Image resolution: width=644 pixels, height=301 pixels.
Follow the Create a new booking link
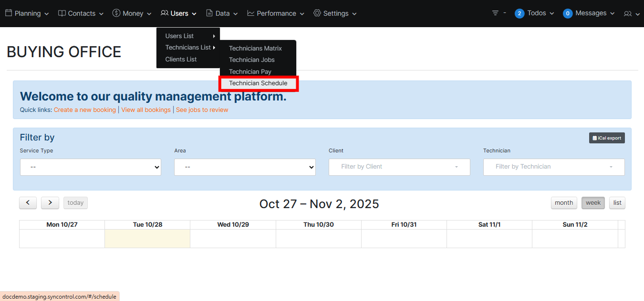[84, 110]
